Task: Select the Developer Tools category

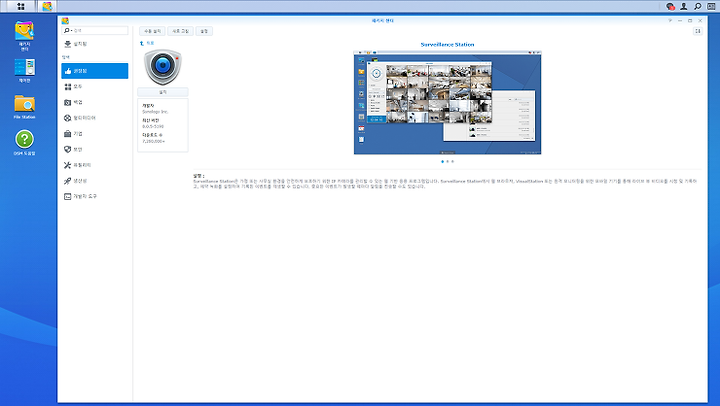Action: [x=95, y=196]
